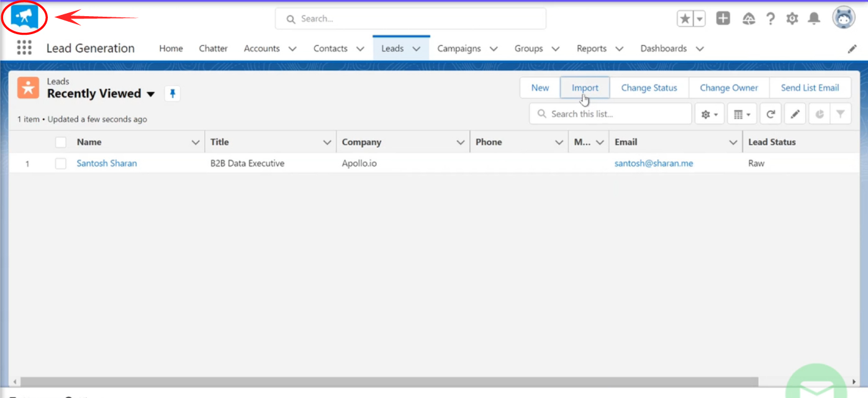Expand the Groups tab chevron
This screenshot has height=398, width=868.
pos(556,48)
